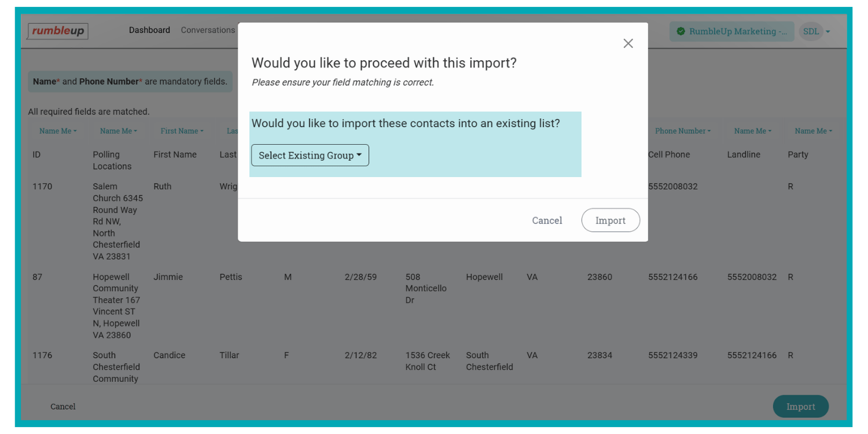Open the Name Me dropdown above the Landline column

(x=752, y=131)
